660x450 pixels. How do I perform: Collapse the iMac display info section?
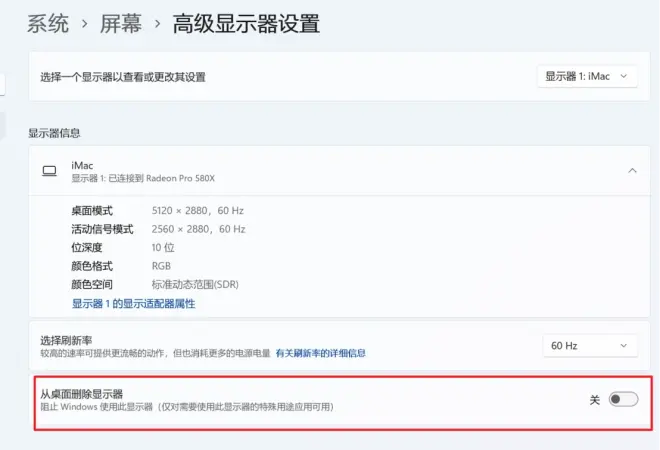[632, 170]
